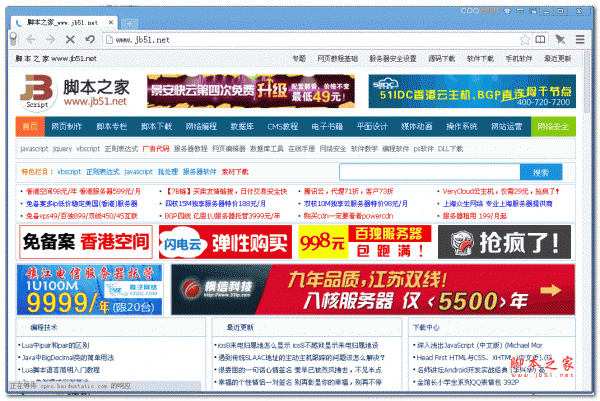The height and width of the screenshot is (401, 600).
Task: Open the 闪电云 弹性购买 banner
Action: tap(225, 242)
